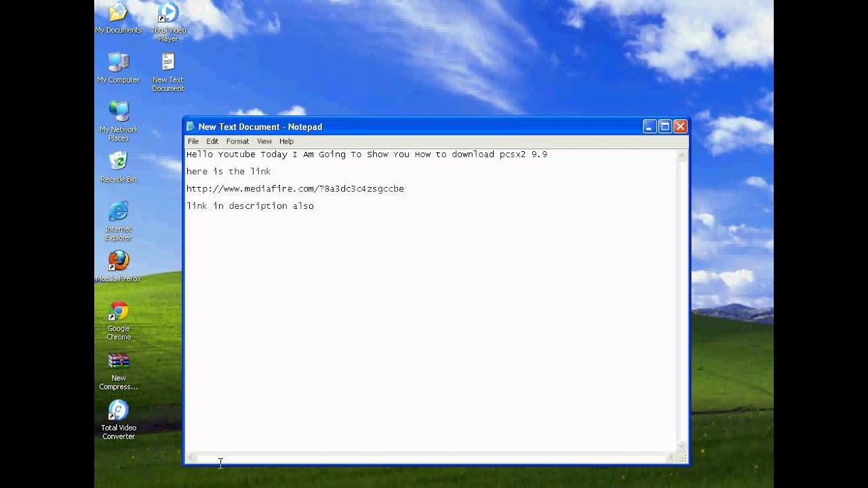The height and width of the screenshot is (488, 868).
Task: Click vertical scrollbar down arrow
Action: tap(682, 446)
